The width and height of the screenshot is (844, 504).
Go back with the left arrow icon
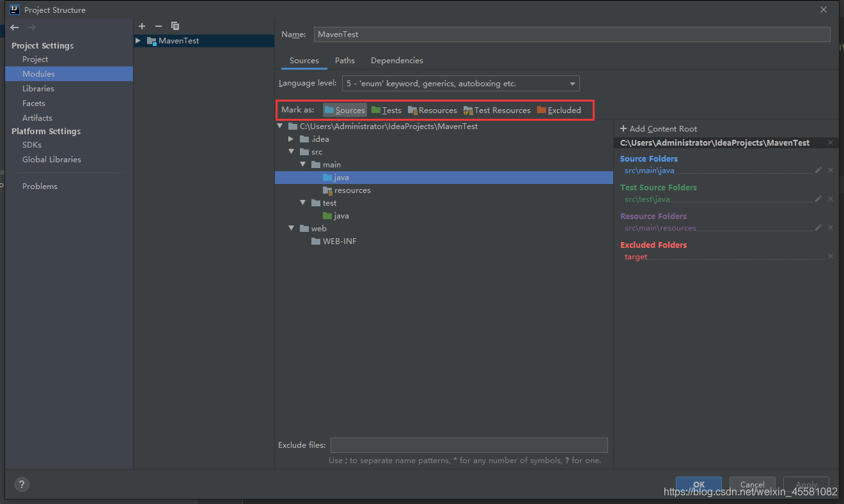tap(15, 27)
